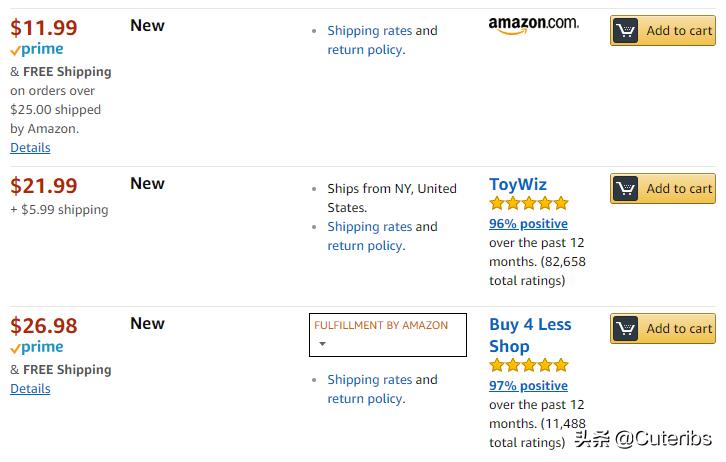This screenshot has width=726, height=462.
Task: Click ToyWiz five-star rating icons
Action: 528,204
